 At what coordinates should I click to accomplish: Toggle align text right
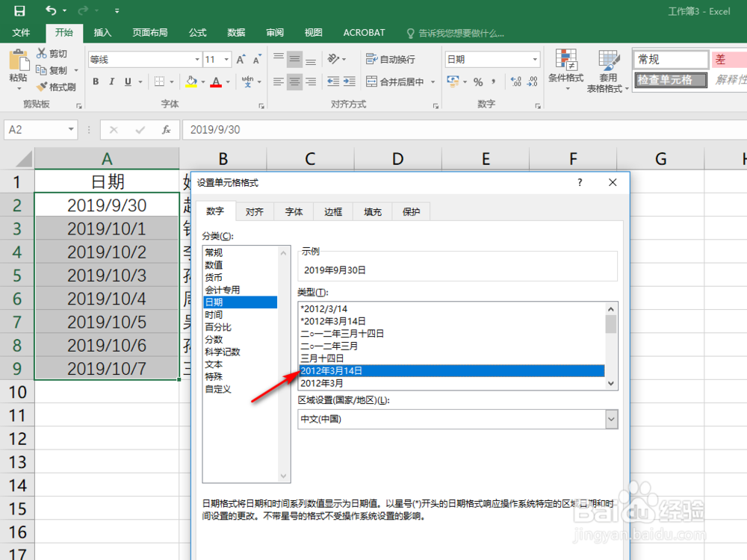pos(311,81)
